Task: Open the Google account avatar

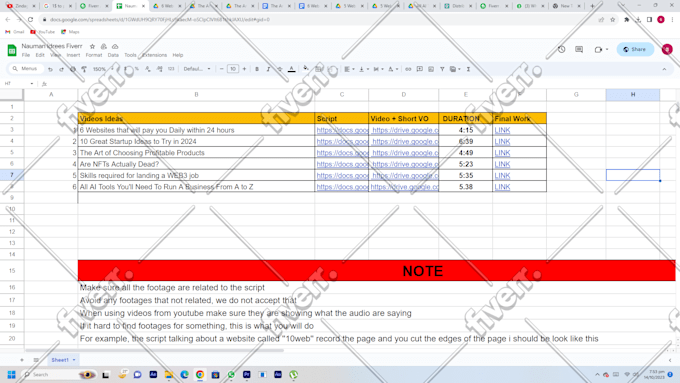Action: pyautogui.click(x=667, y=49)
